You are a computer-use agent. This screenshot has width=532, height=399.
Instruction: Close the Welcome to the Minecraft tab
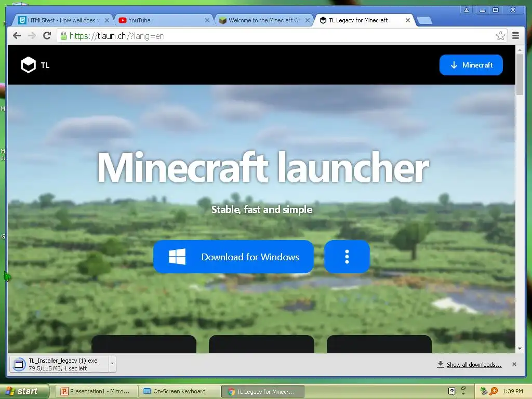click(308, 20)
